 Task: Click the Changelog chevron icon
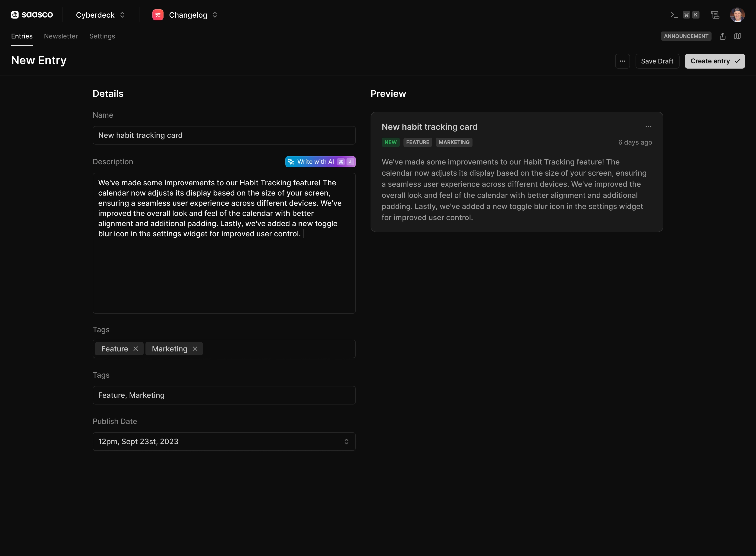click(215, 15)
